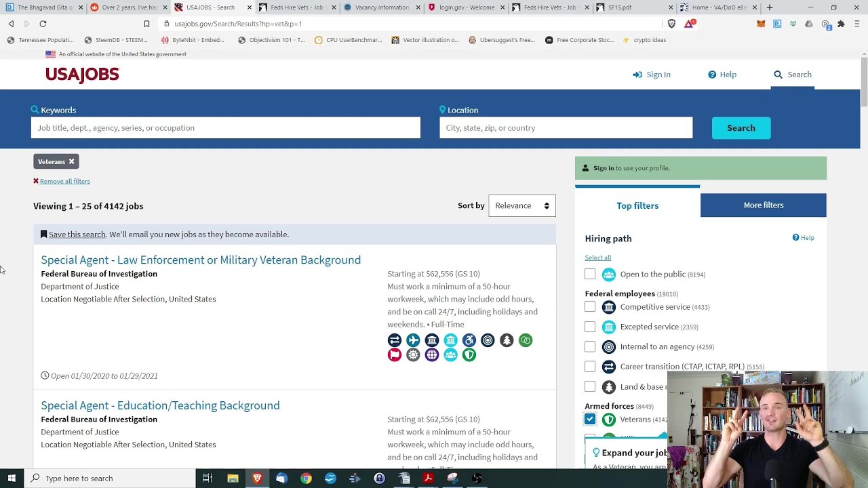Go back using the browser back arrow

12,24
